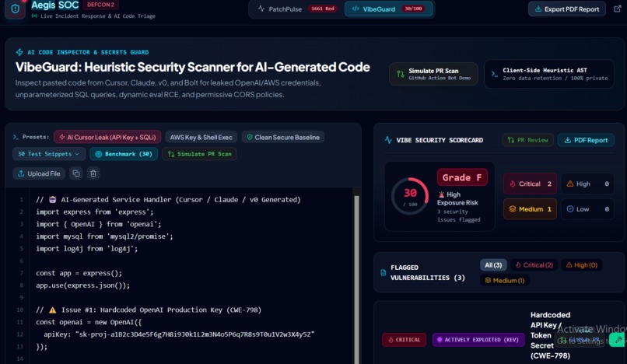Click green Simulate PR Scan button in editor
The height and width of the screenshot is (364, 627).
tap(200, 154)
